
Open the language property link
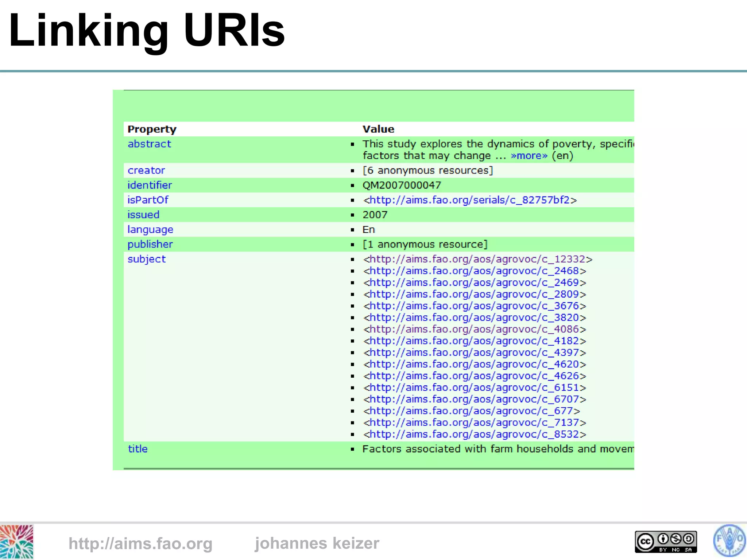point(150,230)
